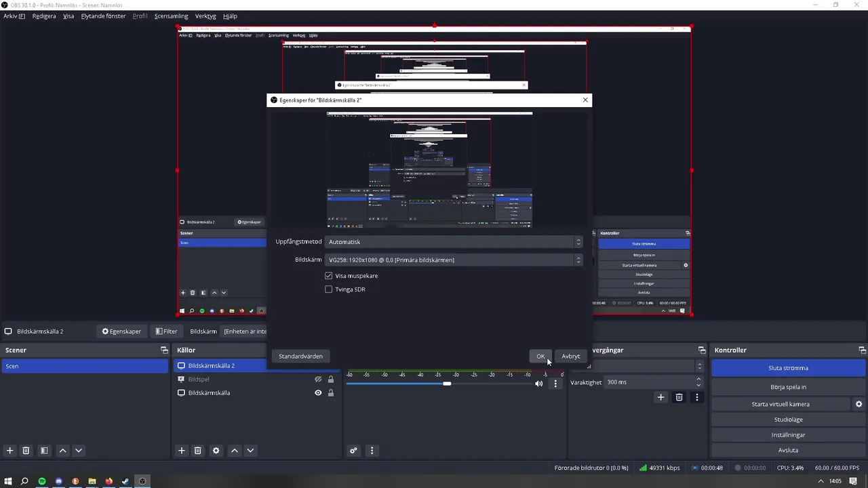Open scene filters icon in the Scener panel
Viewport: 868px width, 488px height.
44,451
